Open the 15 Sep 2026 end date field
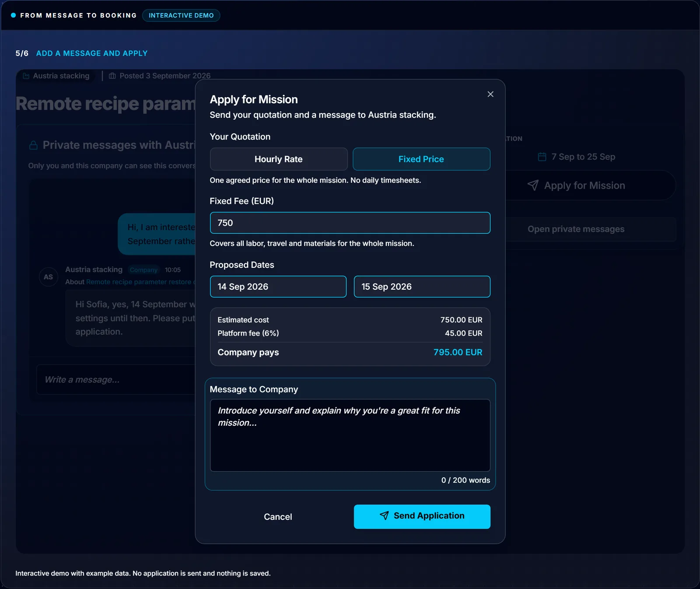700x589 pixels. point(422,287)
